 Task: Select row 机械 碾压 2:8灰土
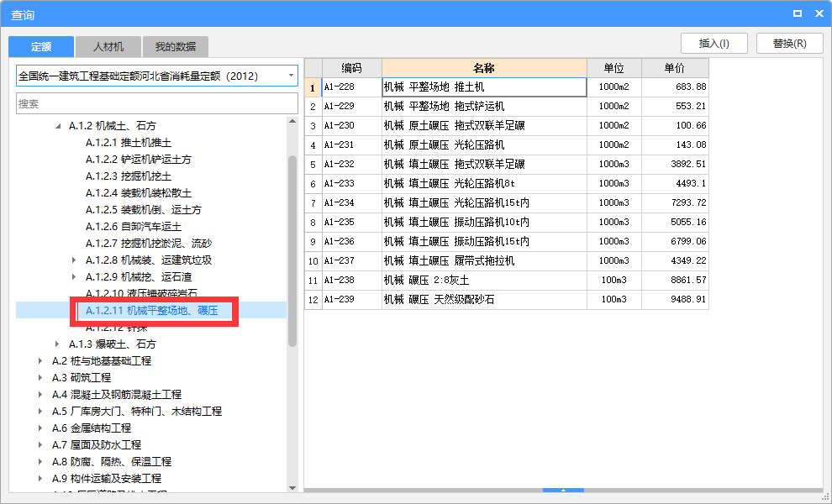pos(484,280)
